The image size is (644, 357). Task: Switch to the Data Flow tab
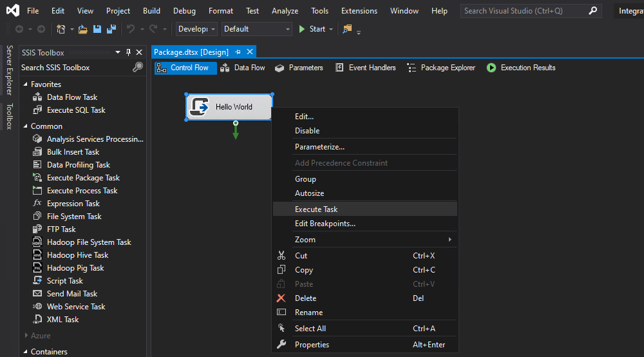(x=243, y=68)
